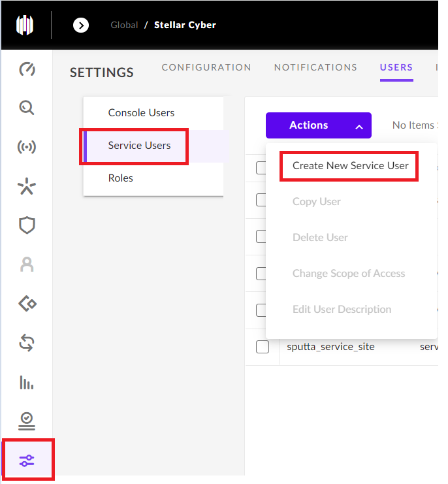The image size is (448, 484).
Task: Open the search magnifier icon in sidebar
Action: [x=27, y=108]
